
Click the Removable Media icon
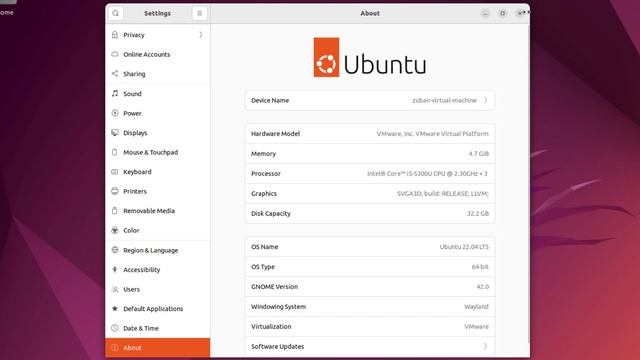[x=115, y=211]
